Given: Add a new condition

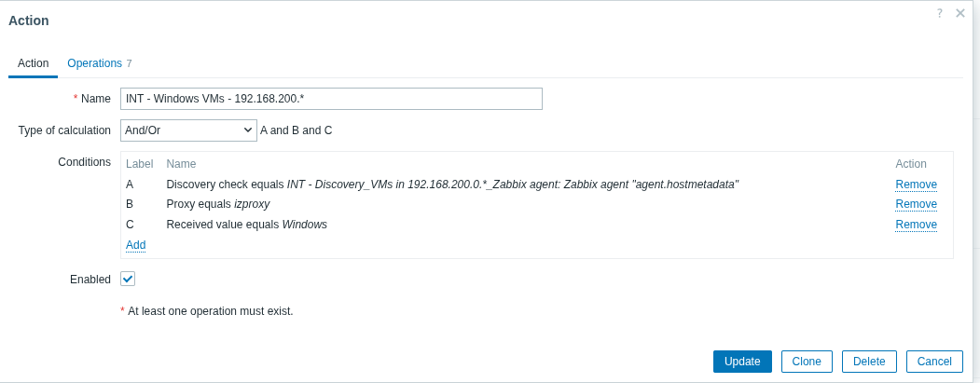Looking at the screenshot, I should pos(136,245).
